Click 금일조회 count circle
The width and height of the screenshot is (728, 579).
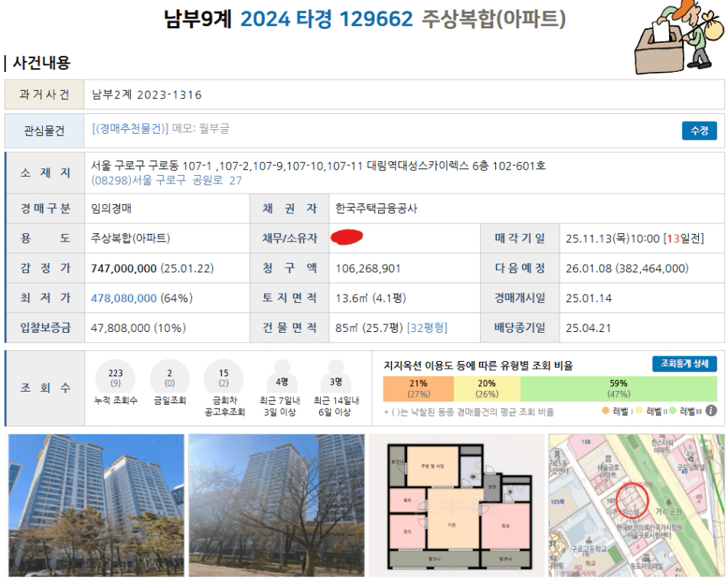point(169,378)
